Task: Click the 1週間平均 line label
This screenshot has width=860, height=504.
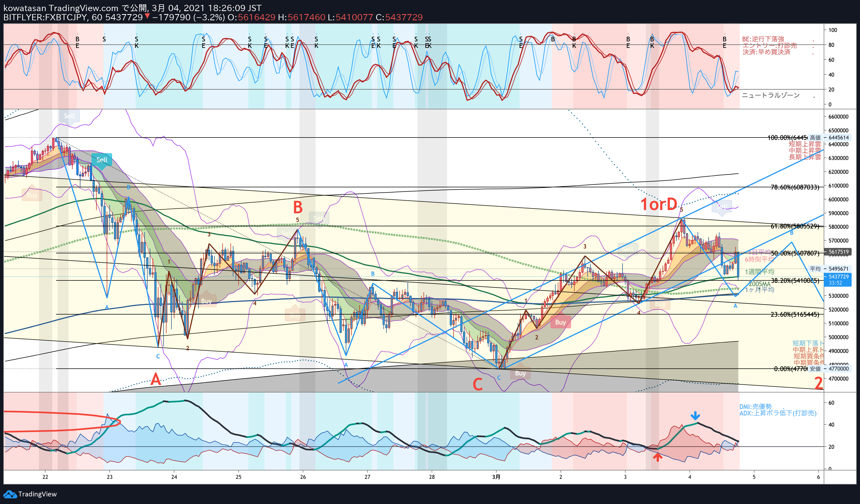Action: point(759,271)
